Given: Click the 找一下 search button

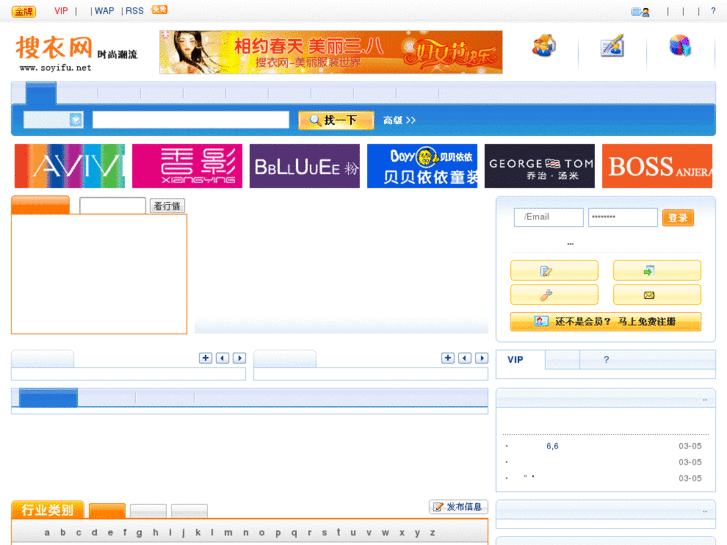Looking at the screenshot, I should click(336, 120).
